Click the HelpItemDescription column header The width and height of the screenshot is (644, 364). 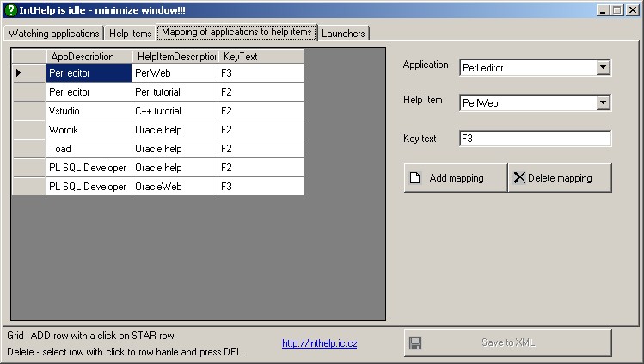(x=175, y=57)
